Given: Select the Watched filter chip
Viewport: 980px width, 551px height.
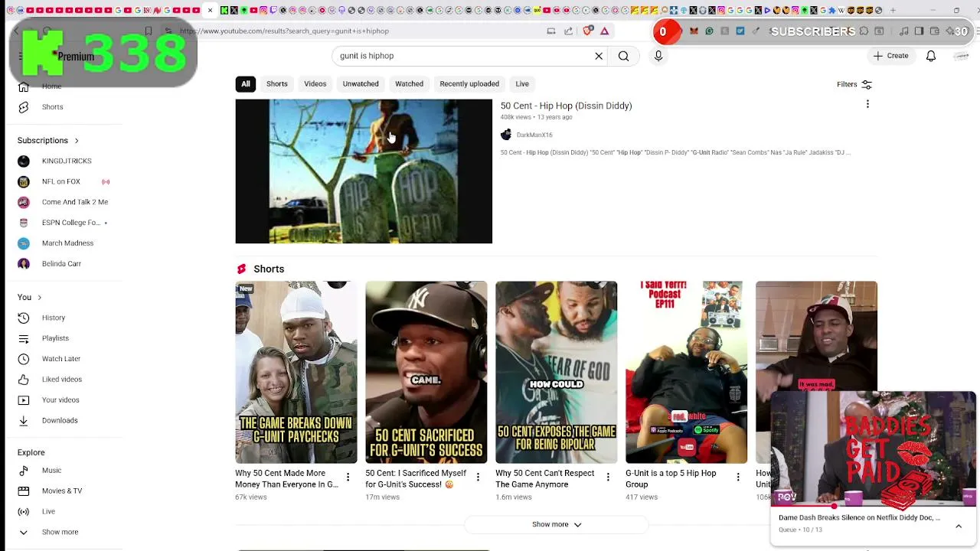Looking at the screenshot, I should coord(409,84).
